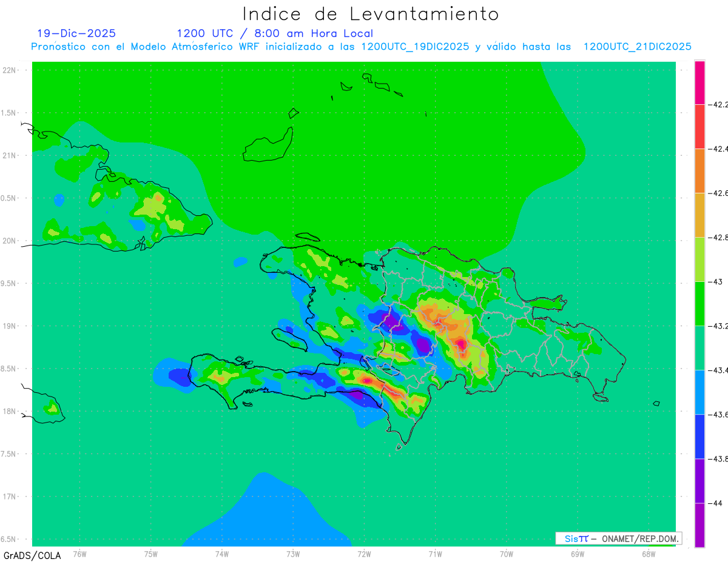
Task: Click the title "Indice de Levantamiento"
Action: pyautogui.click(x=371, y=13)
